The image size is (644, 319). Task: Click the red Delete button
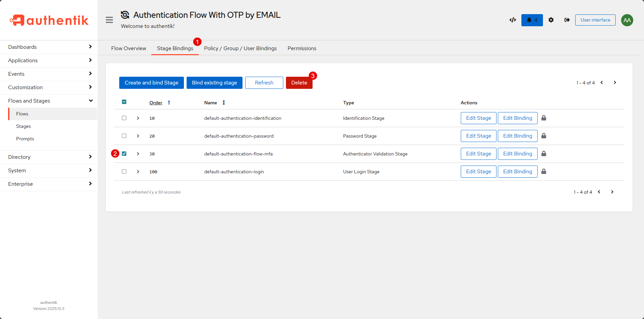[x=299, y=83]
